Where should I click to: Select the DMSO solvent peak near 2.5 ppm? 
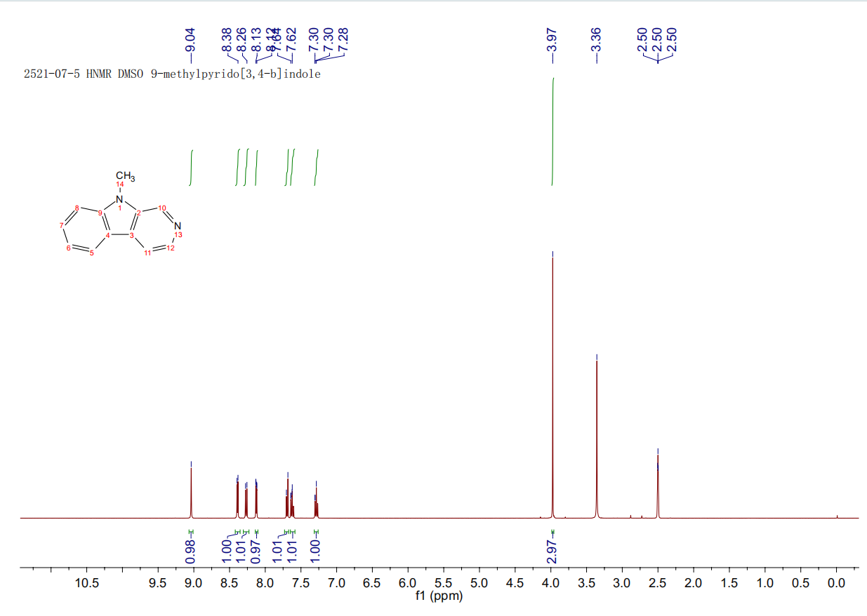(657, 484)
